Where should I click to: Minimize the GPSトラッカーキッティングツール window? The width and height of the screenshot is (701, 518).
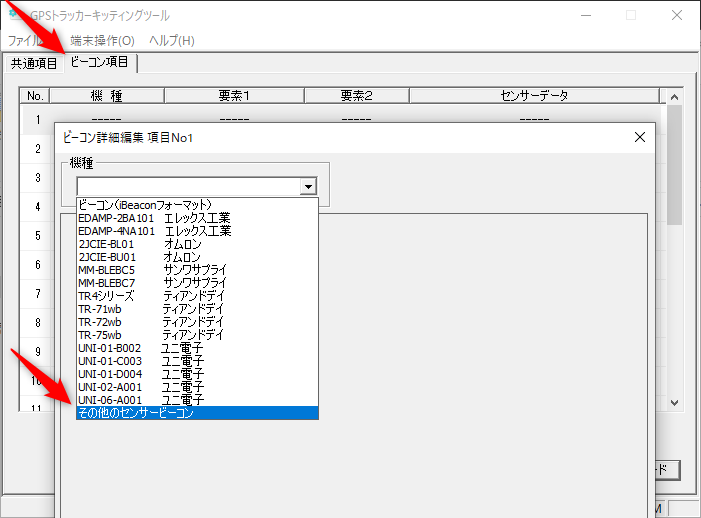586,16
